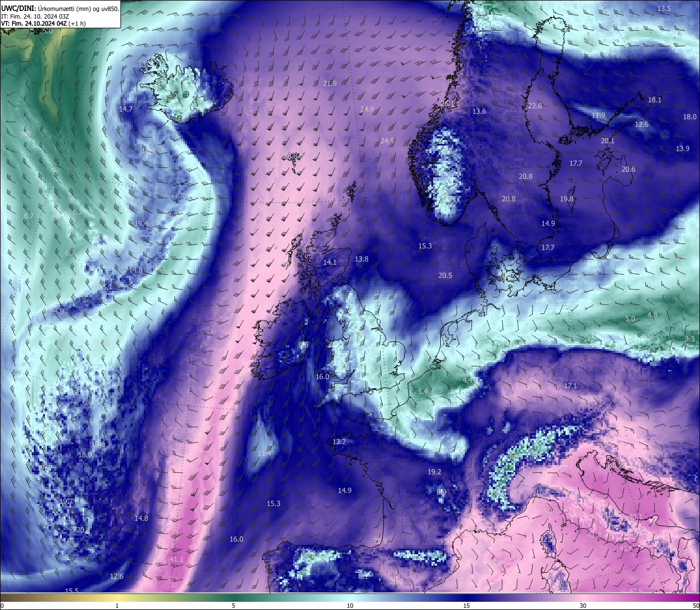
Task: Click the 24.9 value label
Action: (x=367, y=109)
